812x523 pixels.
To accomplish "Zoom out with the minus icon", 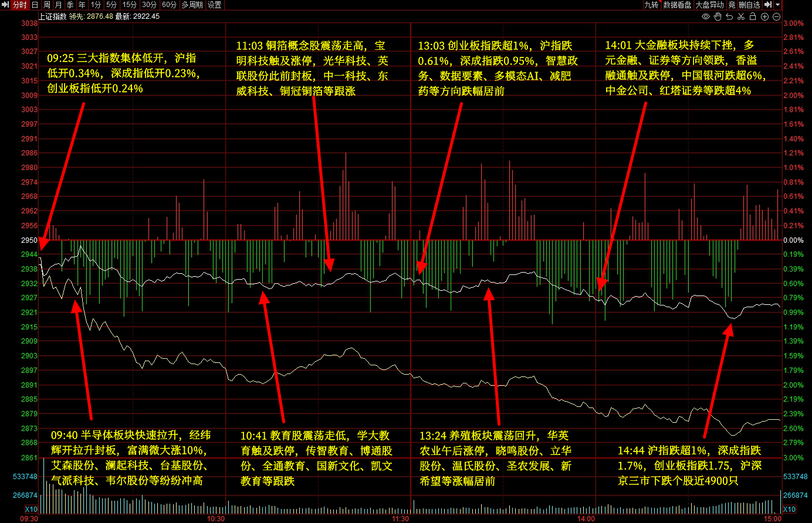I will pos(776,16).
